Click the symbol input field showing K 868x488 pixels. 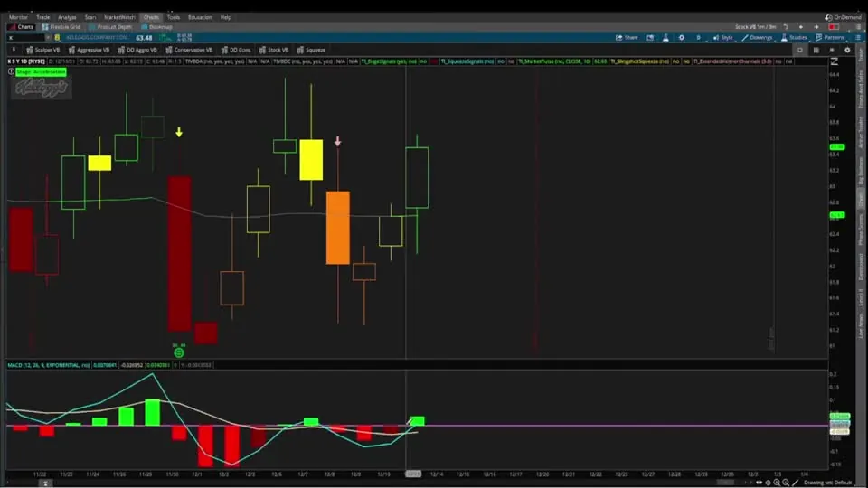pos(25,38)
